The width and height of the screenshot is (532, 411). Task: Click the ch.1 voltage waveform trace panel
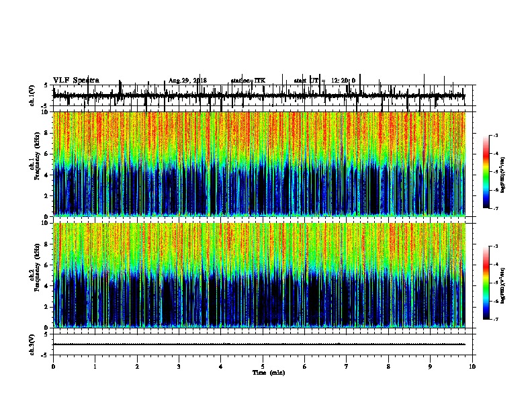[x=263, y=95]
